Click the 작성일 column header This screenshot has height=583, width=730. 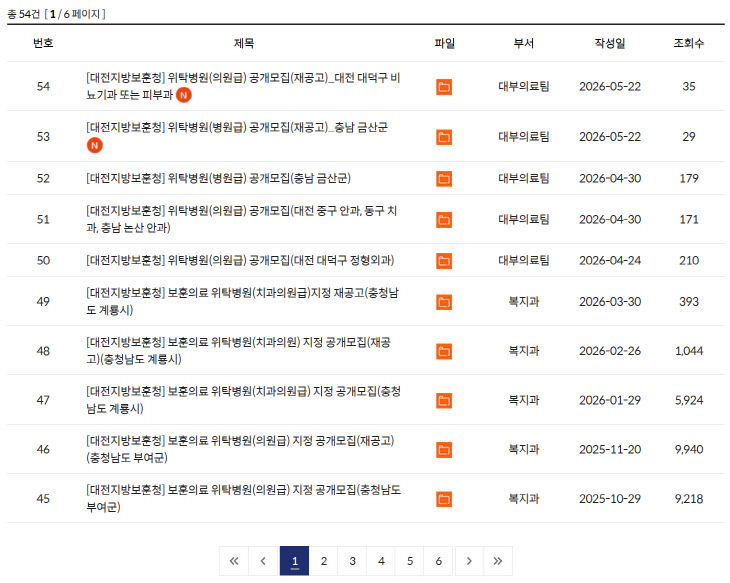610,43
